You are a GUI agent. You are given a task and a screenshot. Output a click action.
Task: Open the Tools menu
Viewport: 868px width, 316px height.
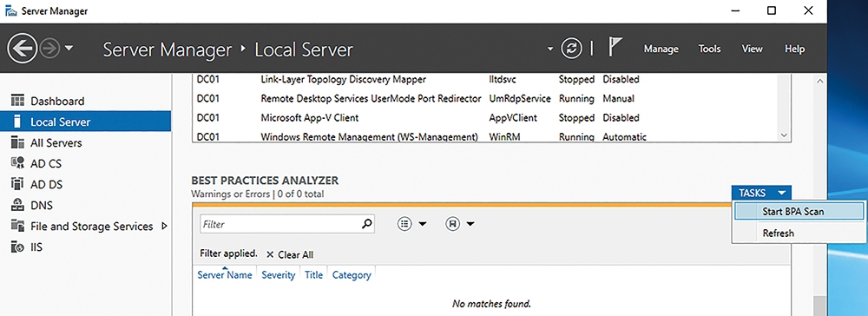coord(709,49)
